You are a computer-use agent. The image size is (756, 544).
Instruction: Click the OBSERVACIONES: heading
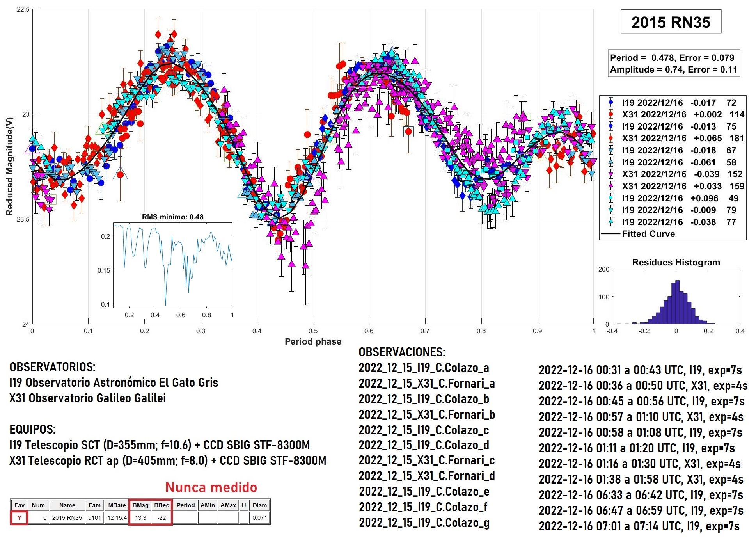coord(402,352)
